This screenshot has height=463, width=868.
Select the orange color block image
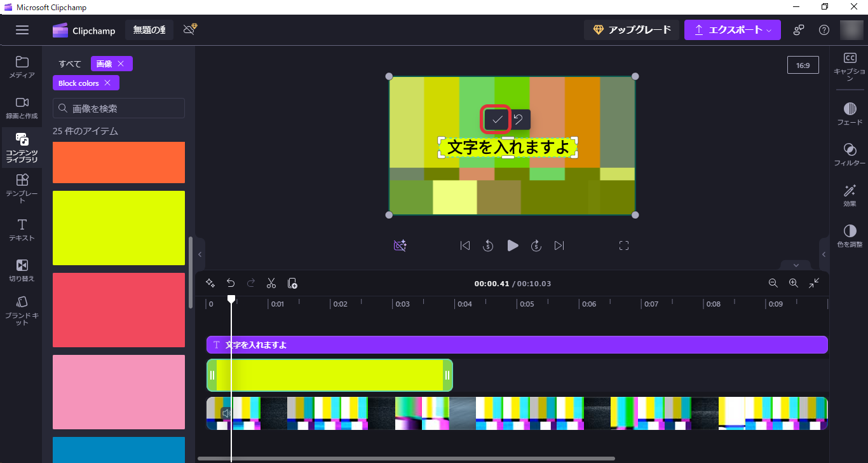[119, 162]
